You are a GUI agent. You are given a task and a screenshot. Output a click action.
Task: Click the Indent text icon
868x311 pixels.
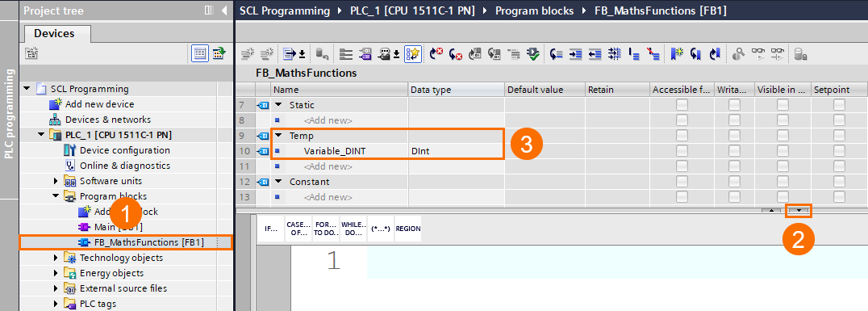576,54
